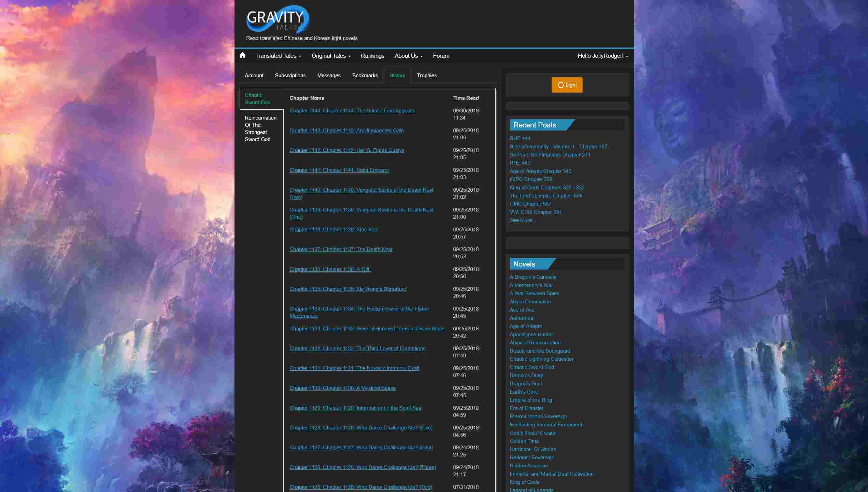This screenshot has width=868, height=492.
Task: Open Chapter 1142: Hei Yu Fights Gustys
Action: click(x=346, y=150)
